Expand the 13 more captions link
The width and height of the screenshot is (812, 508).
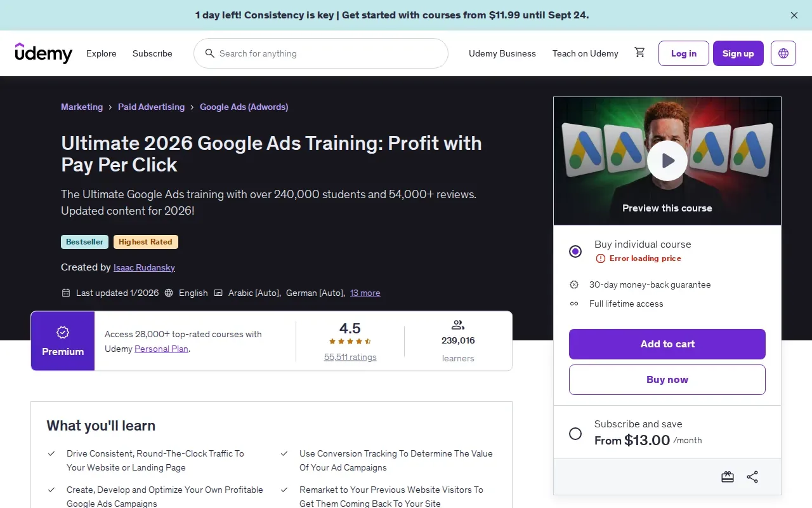pos(365,293)
